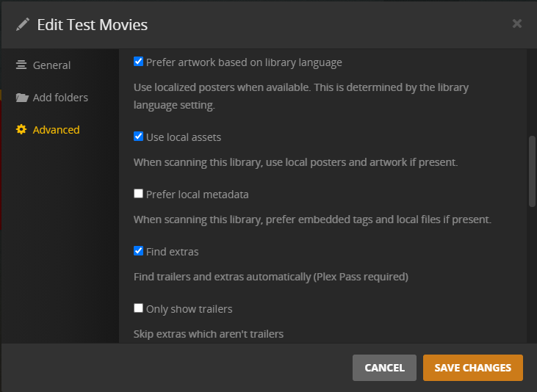
Task: Click the vertical scrollbar thumb
Action: coord(533,171)
